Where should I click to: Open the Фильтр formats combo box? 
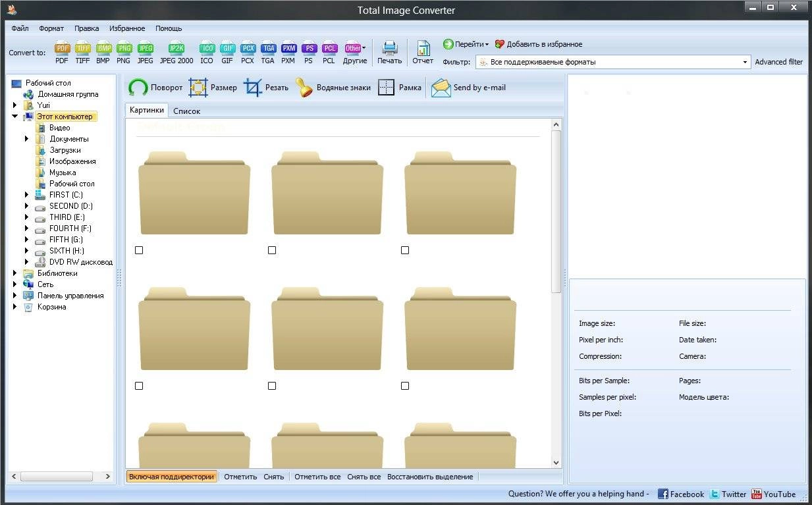(613, 62)
